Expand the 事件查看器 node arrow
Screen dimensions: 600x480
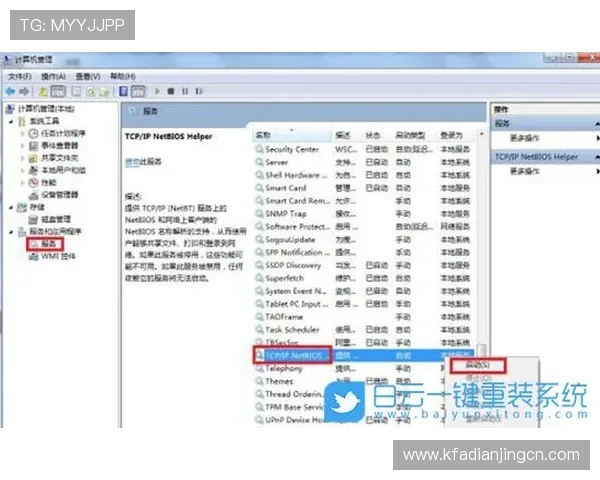pos(22,146)
